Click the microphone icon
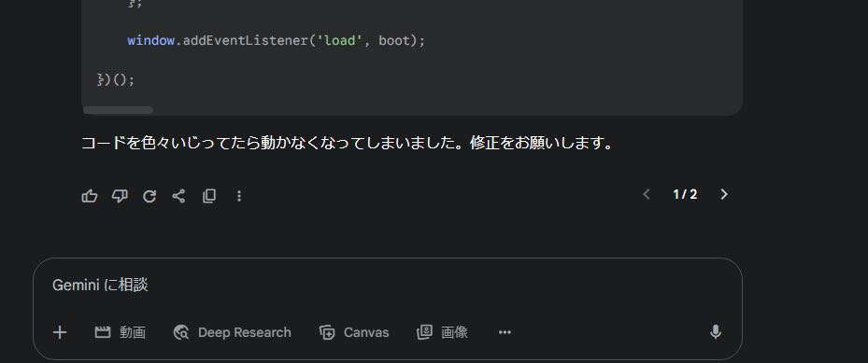The image size is (868, 363). (x=715, y=332)
